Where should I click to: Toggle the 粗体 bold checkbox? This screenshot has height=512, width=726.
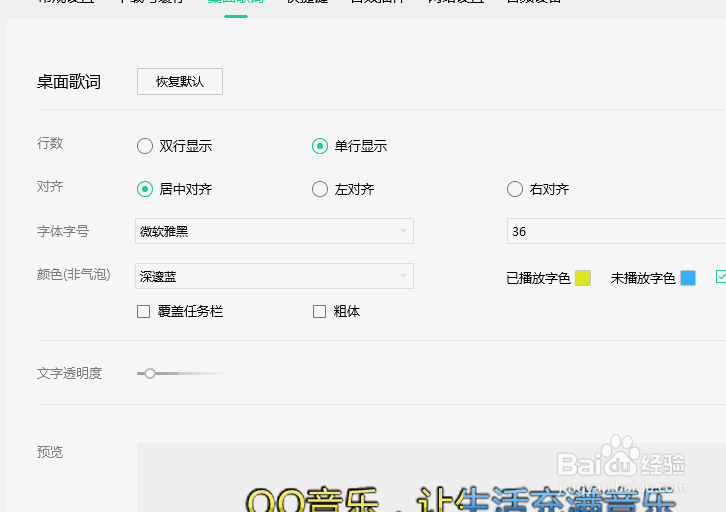tap(319, 312)
